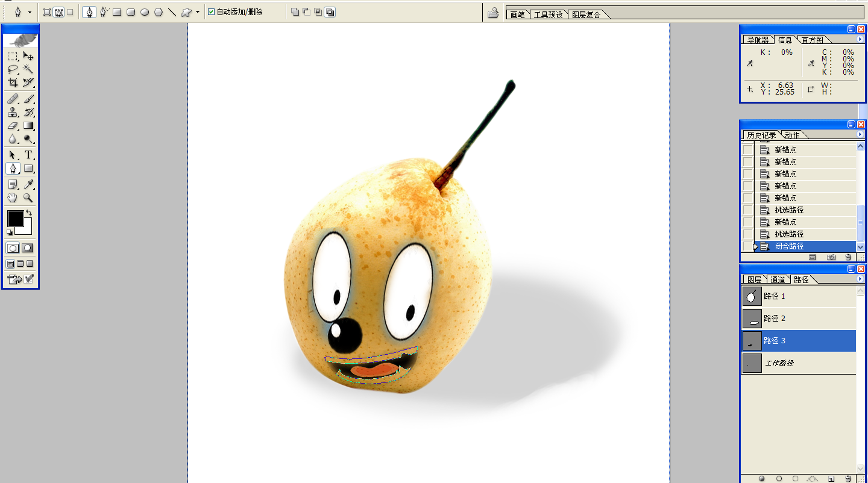This screenshot has width=868, height=483.
Task: Click the foreground black color swatch
Action: (x=15, y=219)
